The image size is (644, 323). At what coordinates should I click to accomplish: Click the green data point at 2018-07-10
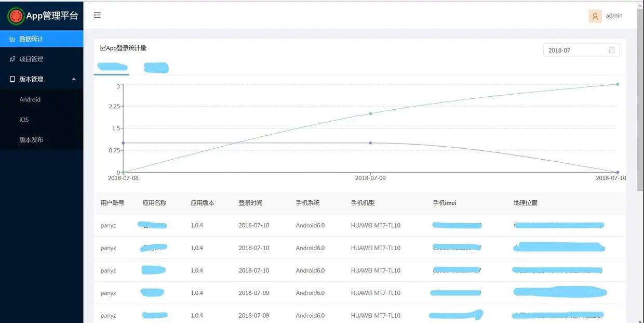pos(618,84)
